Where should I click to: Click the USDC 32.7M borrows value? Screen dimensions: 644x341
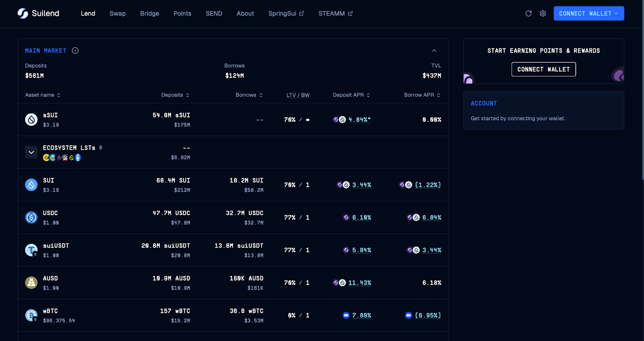[x=245, y=213]
